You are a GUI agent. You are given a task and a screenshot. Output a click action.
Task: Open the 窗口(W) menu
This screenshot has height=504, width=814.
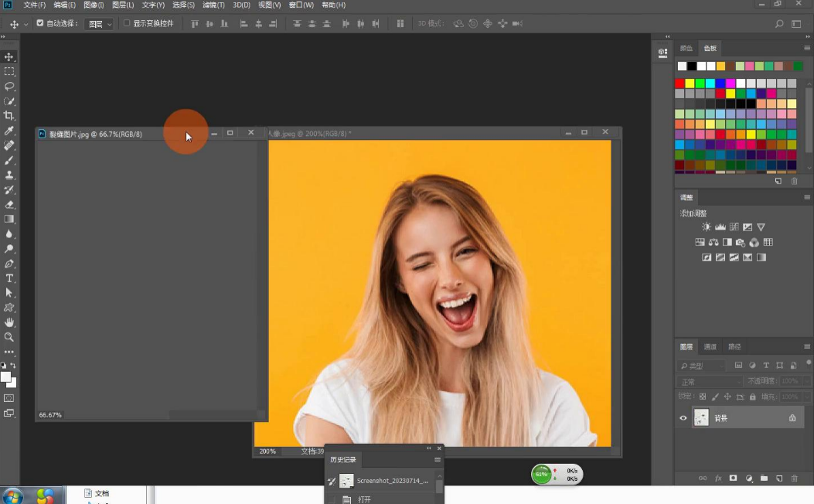(x=301, y=5)
